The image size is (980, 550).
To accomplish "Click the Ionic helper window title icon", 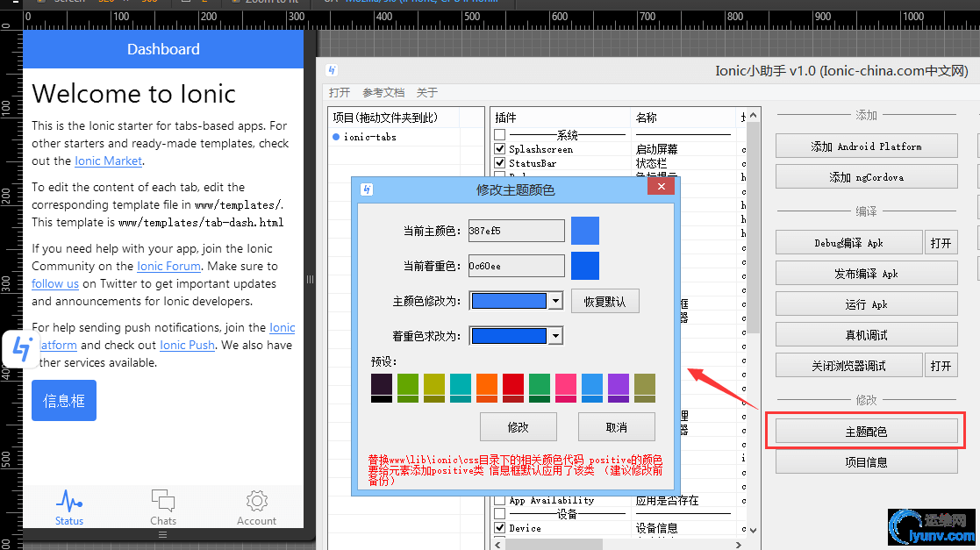I will tap(332, 71).
